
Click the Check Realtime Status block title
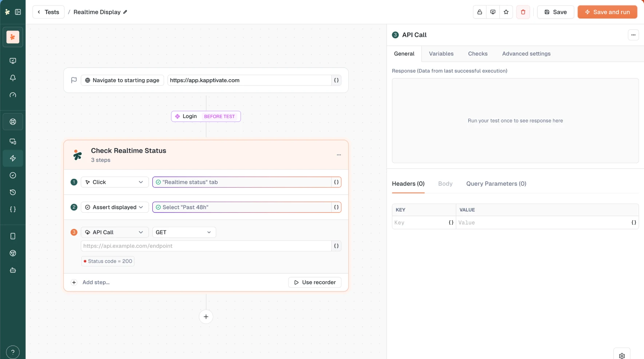[128, 151]
